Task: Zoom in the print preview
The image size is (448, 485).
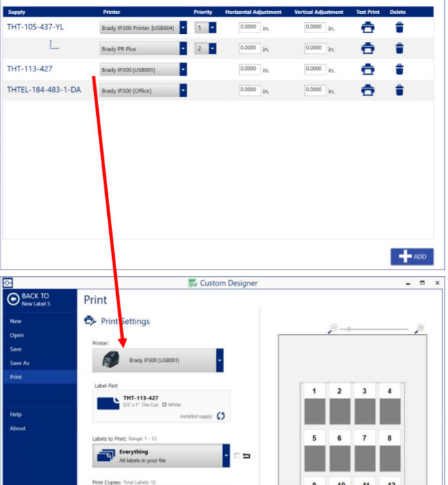Action: tap(419, 329)
